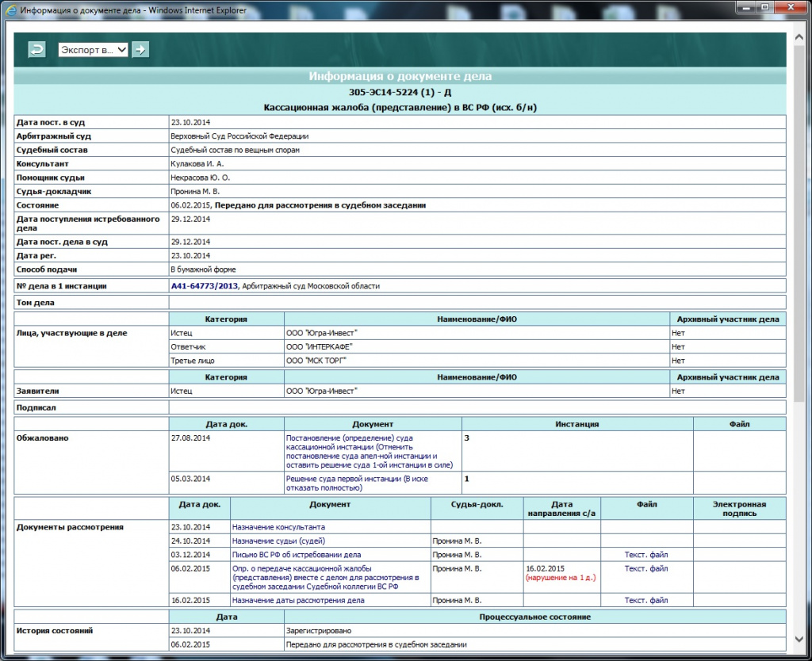Click the 'Зарегистрировано' state history entry
The width and height of the screenshot is (812, 661).
pyautogui.click(x=319, y=630)
